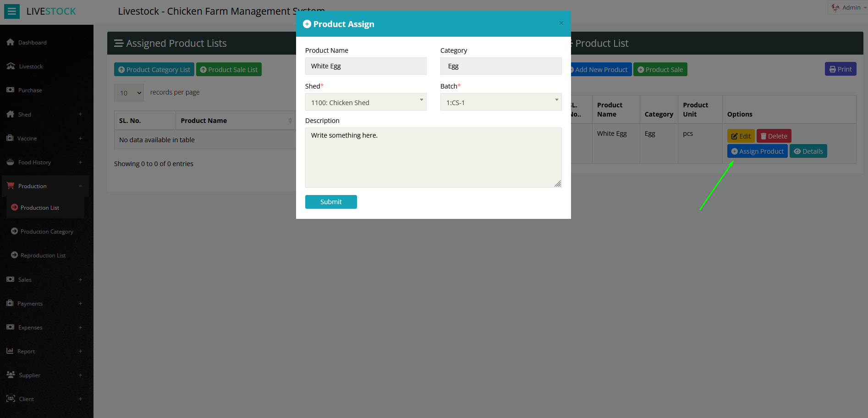This screenshot has width=868, height=418.
Task: Click the Product Sale List button
Action: (229, 70)
